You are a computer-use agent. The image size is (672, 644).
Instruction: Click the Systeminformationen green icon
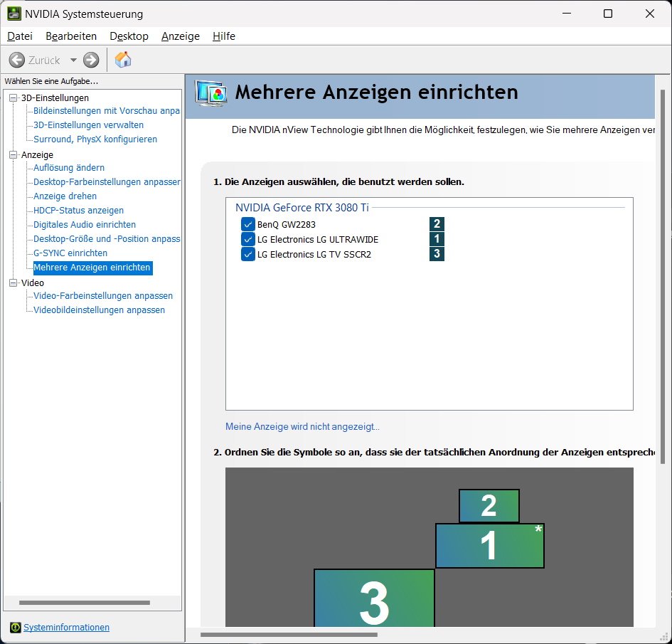click(x=16, y=628)
